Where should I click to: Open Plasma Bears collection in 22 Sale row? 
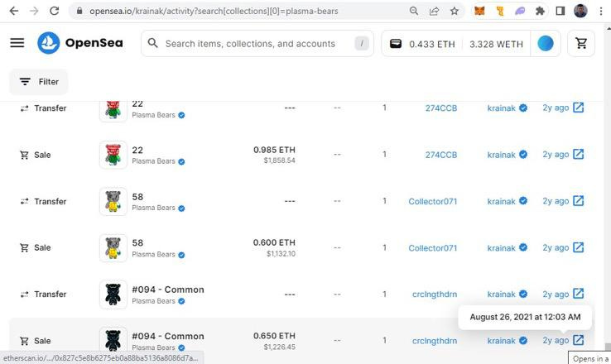pos(153,161)
